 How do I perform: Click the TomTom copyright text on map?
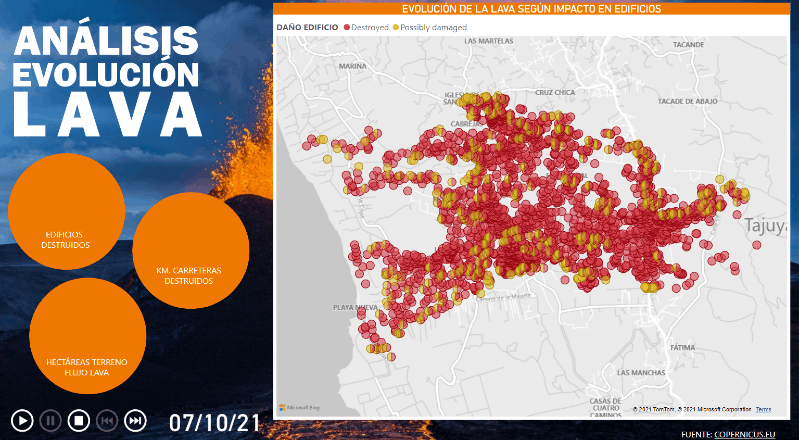tap(692, 409)
